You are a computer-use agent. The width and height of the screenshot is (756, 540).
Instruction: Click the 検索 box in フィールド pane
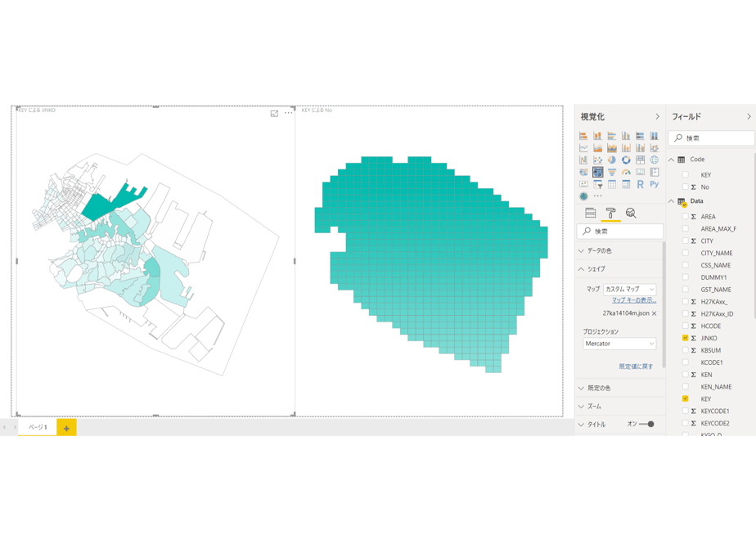(x=711, y=138)
